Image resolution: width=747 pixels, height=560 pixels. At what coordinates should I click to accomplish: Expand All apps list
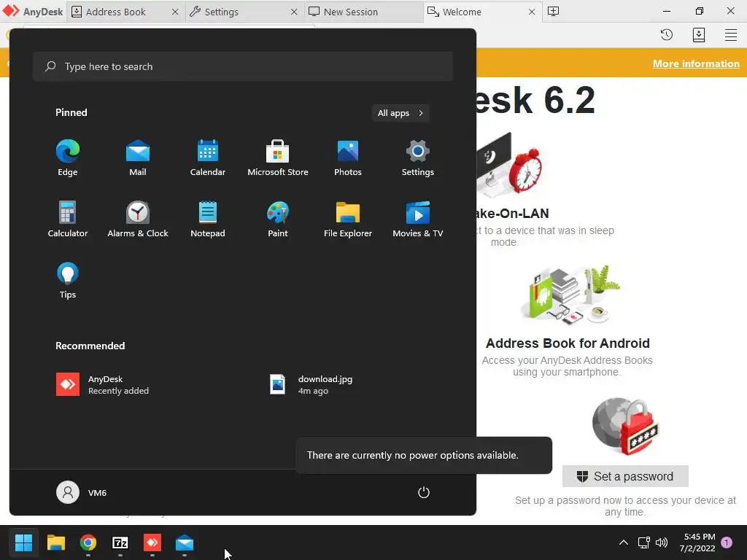click(400, 113)
